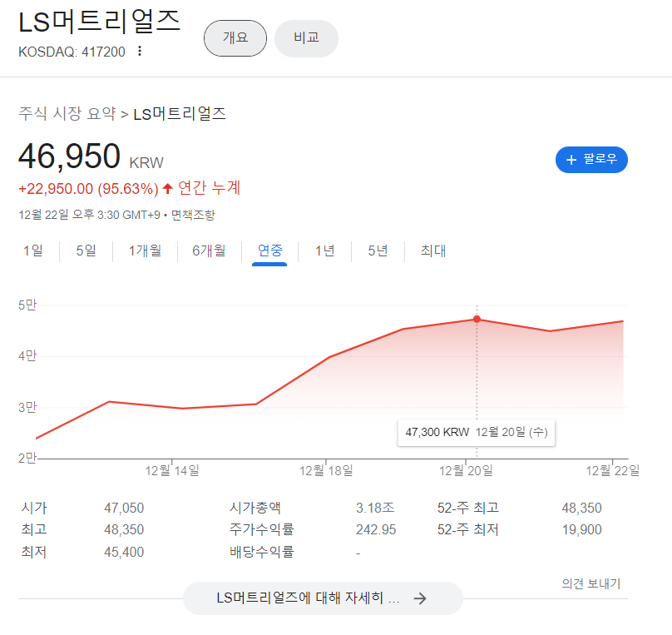Click the 3만 y-axis label
672x635 pixels.
tap(27, 407)
